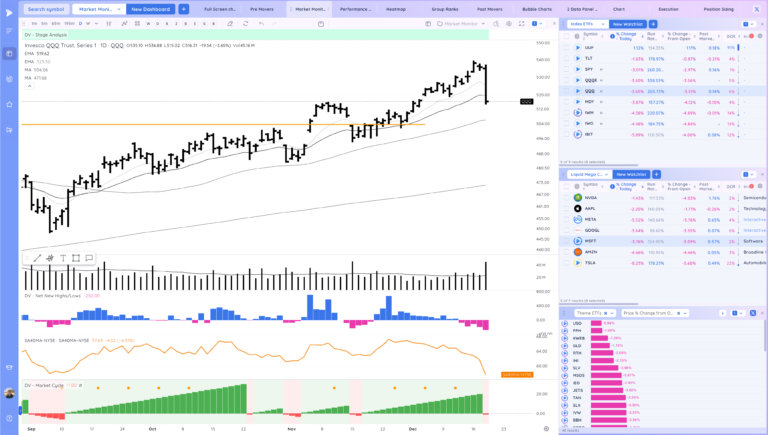Click the New Dashboard button
Image resolution: width=768 pixels, height=435 pixels.
click(x=150, y=9)
